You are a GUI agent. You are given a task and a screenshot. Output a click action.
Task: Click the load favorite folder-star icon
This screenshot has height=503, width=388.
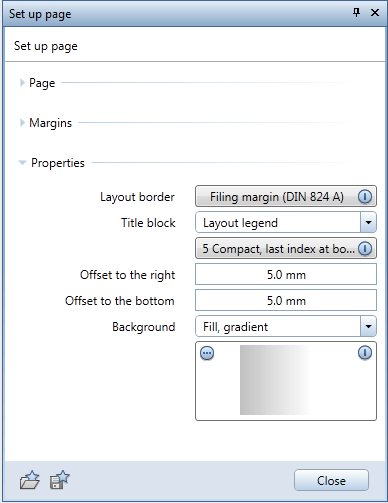point(30,480)
